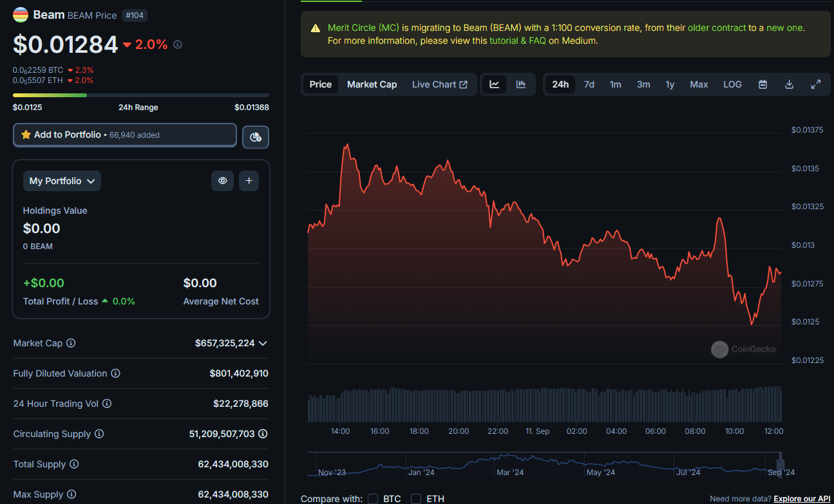The height and width of the screenshot is (504, 834).
Task: Toggle LOG scale on chart
Action: click(x=732, y=84)
